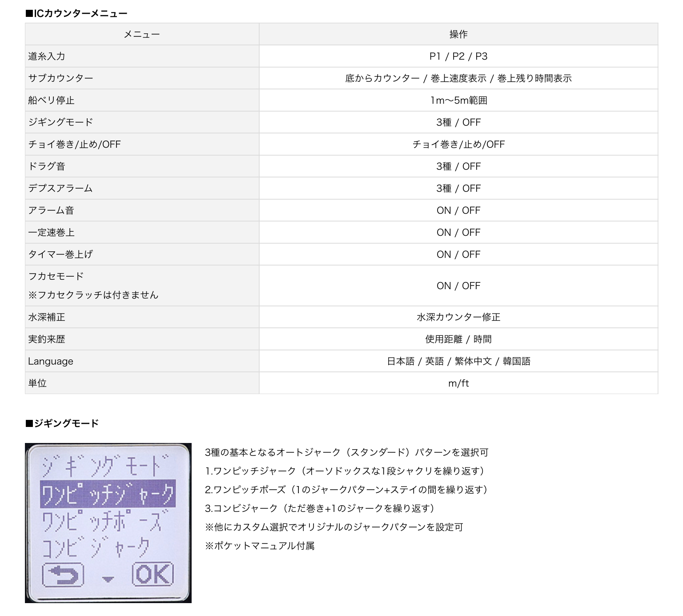Click 日本語 / 英語 / 繁体中文 / 韓国語 cell
Screen dimensions: 683x616
pos(458,361)
